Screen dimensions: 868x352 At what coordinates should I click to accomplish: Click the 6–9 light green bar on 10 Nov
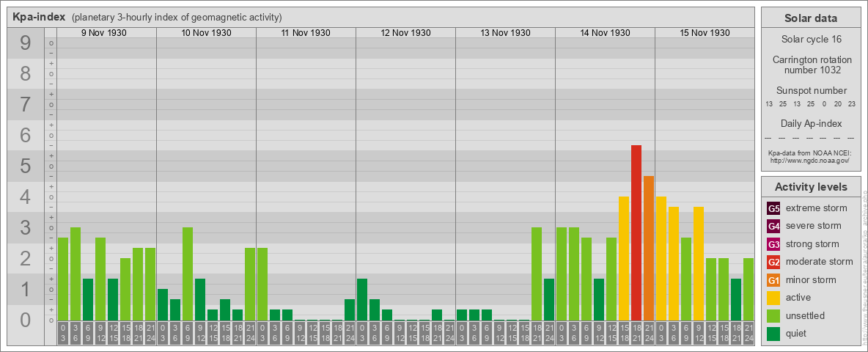[188, 274]
